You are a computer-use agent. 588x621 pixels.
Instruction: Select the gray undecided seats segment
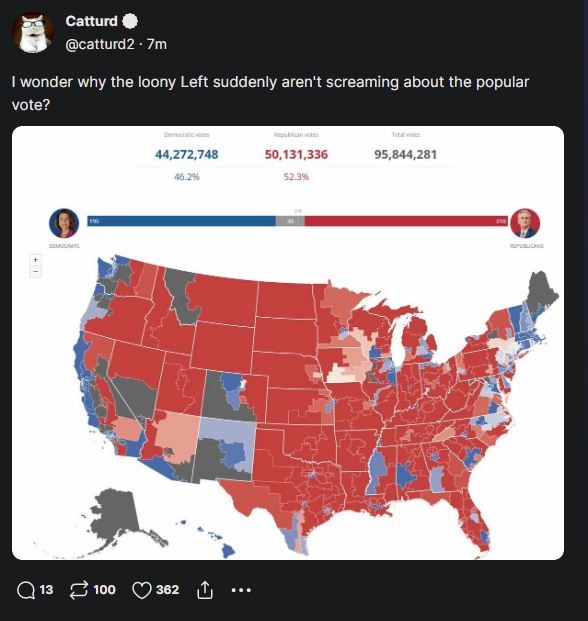click(x=290, y=221)
